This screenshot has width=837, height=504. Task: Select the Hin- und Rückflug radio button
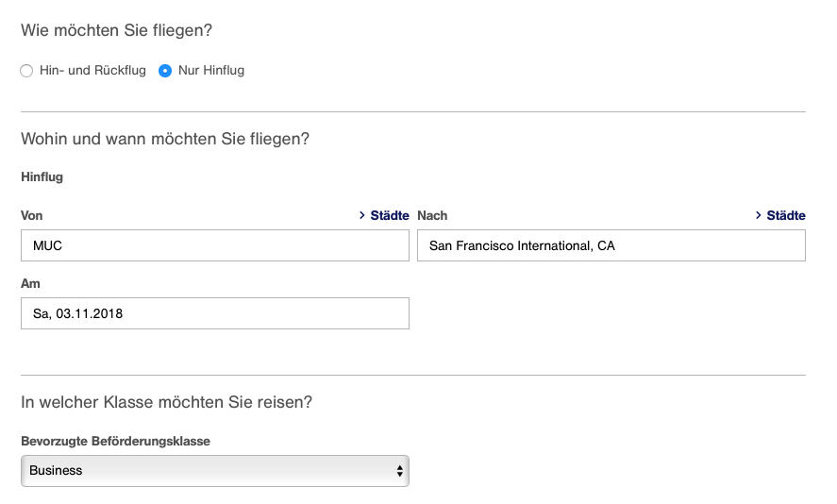tap(27, 71)
